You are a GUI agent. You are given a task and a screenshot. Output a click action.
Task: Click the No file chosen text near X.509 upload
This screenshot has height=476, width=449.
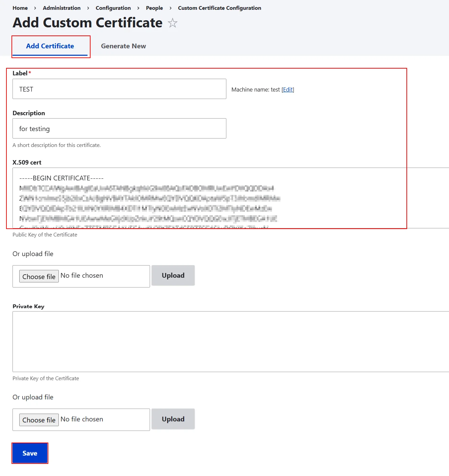(82, 275)
